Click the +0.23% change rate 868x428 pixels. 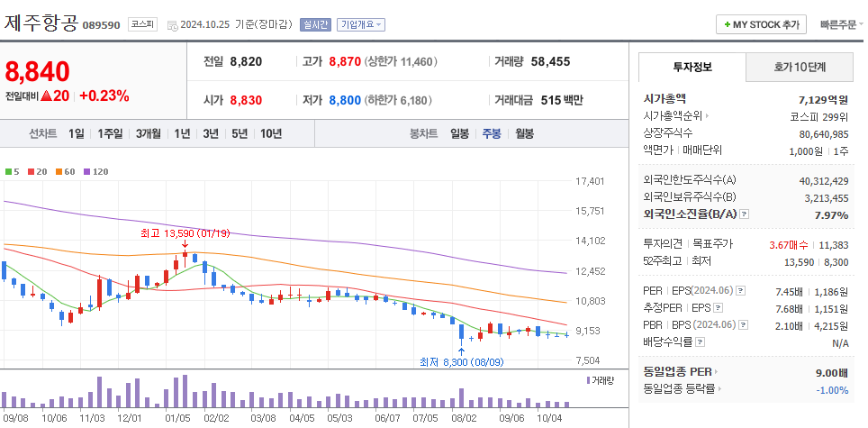coord(104,96)
